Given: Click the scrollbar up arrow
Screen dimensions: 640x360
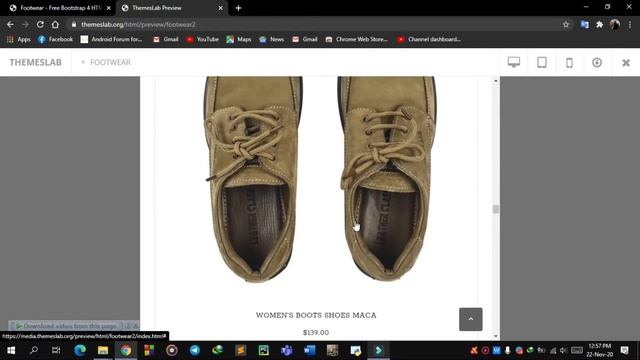Looking at the screenshot, I should [496, 81].
